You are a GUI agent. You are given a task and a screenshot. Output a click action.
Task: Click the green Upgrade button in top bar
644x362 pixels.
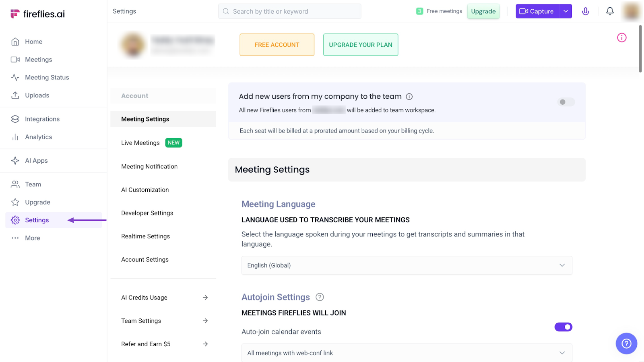(483, 11)
